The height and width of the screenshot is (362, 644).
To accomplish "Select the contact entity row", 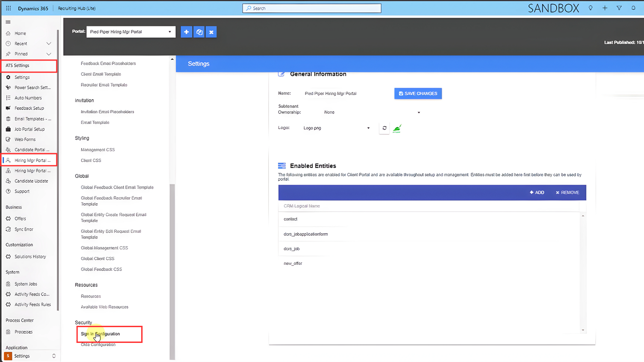I will [429, 219].
